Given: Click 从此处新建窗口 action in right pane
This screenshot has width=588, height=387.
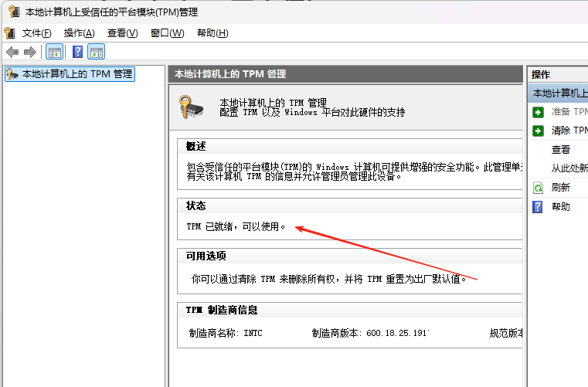Looking at the screenshot, I should 569,168.
